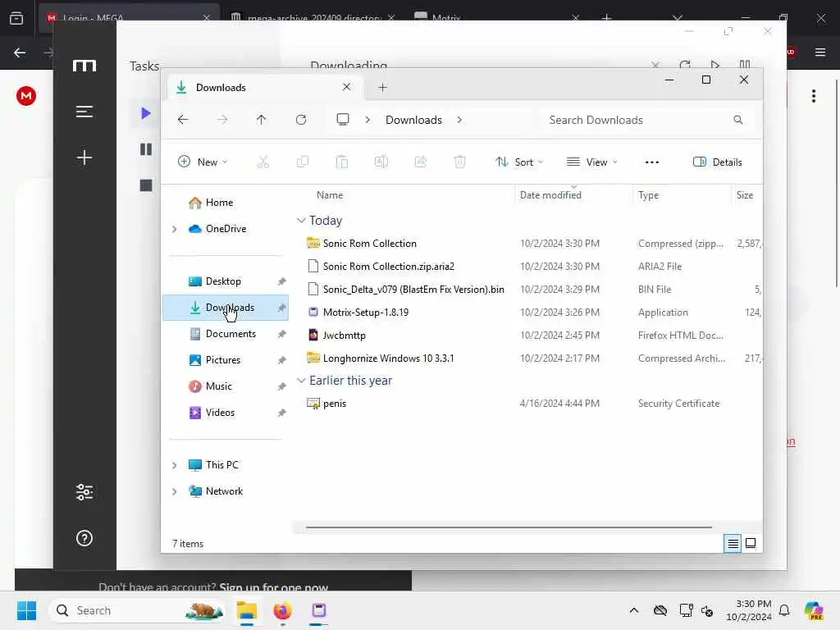The image size is (840, 630).
Task: Go up one folder level
Action: (x=261, y=120)
